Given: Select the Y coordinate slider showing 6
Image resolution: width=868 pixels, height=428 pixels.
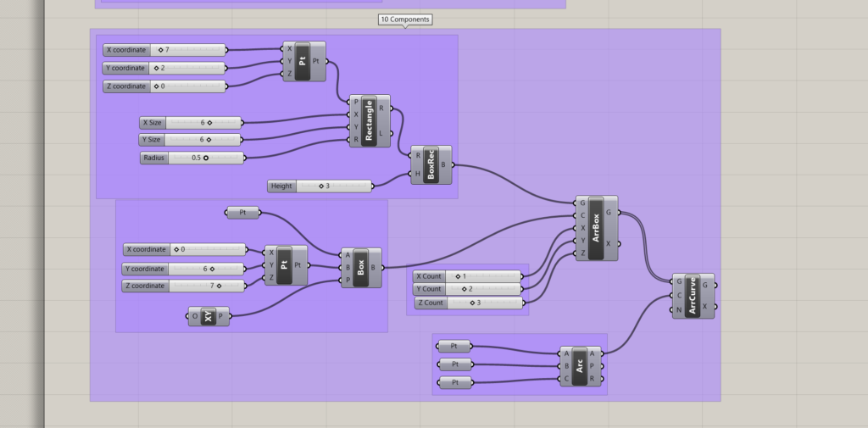Looking at the screenshot, I should pos(184,270).
